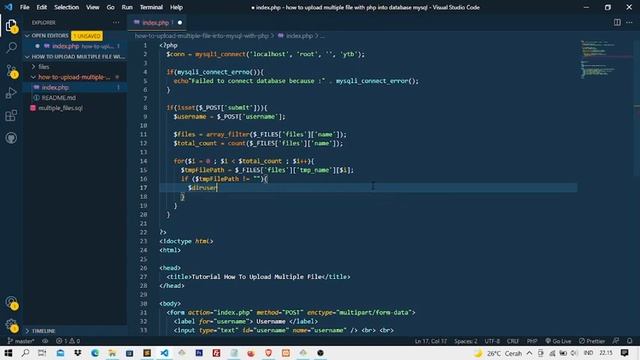Open the notifications bell in status bar
This screenshot has height=360, width=640.
click(x=630, y=341)
